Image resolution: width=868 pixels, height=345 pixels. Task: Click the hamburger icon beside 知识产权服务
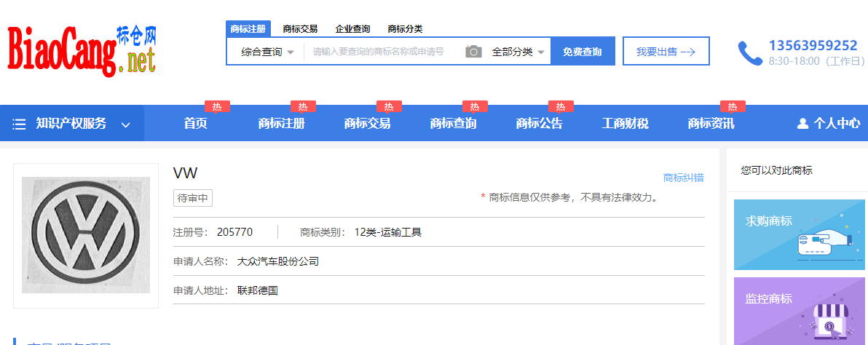coord(20,124)
